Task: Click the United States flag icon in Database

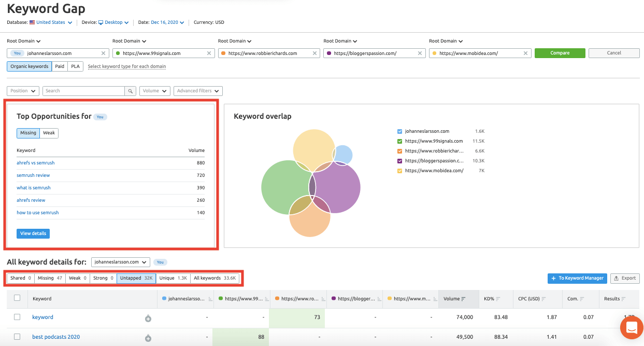Action: [x=32, y=22]
